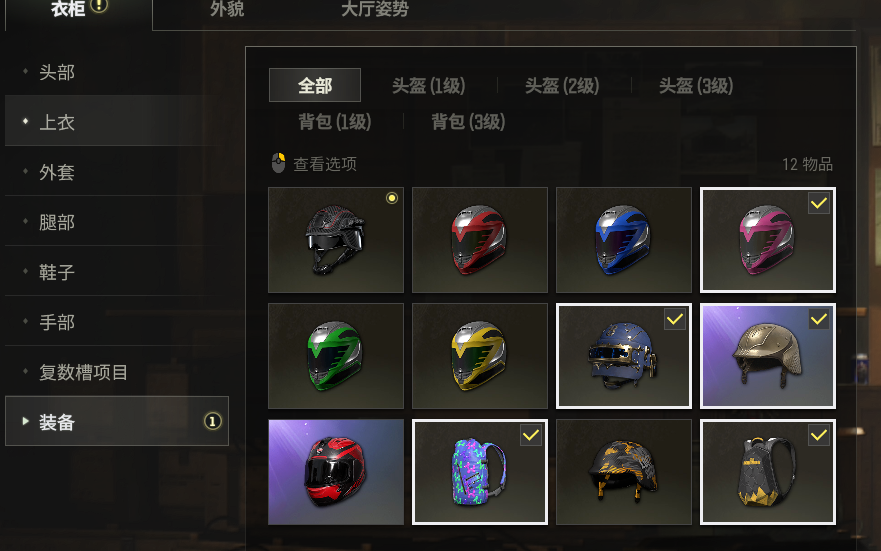881x551 pixels.
Task: Filter by 头盔 (3级) tab
Action: click(696, 86)
